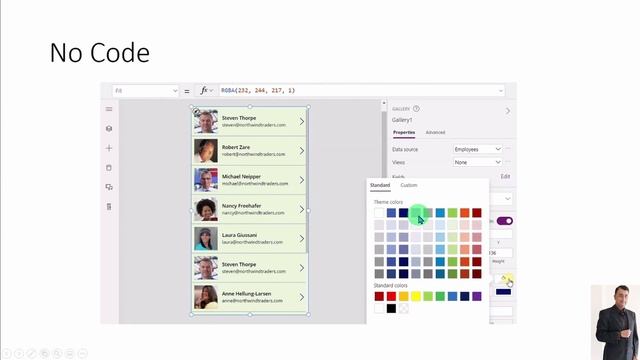Image resolution: width=640 pixels, height=360 pixels.
Task: Click the size input field showing 136
Action: tap(500, 253)
